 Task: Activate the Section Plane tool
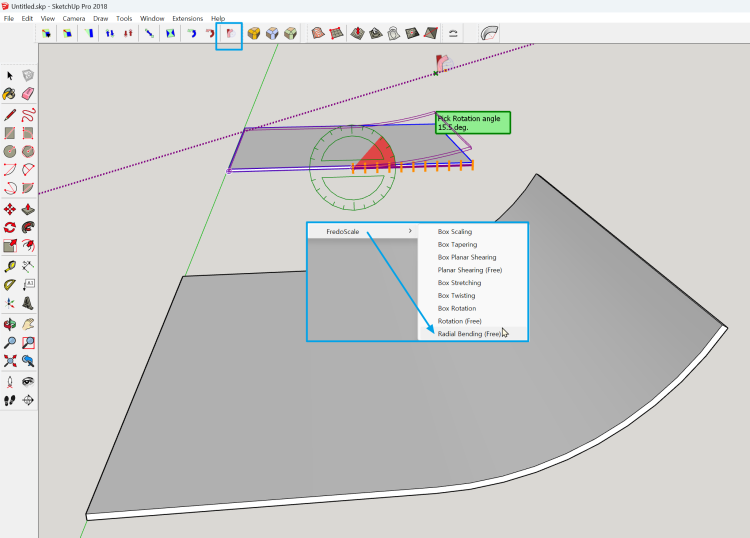coord(28,400)
